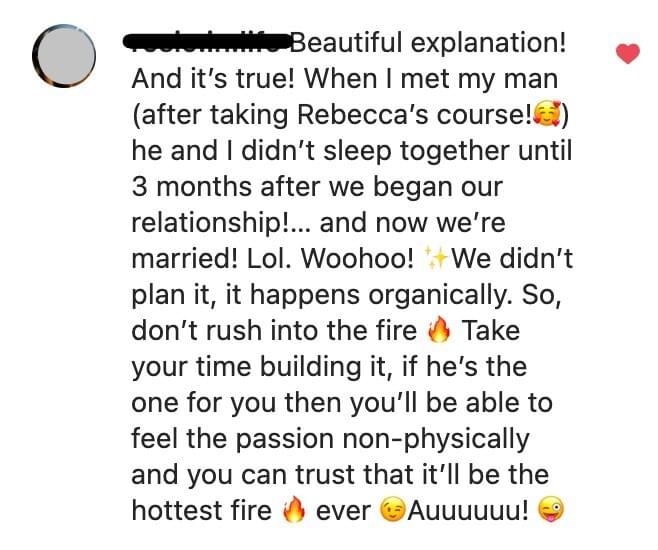Click the zany tongue-out emoji at end
The height and width of the screenshot is (550, 658).
pyautogui.click(x=551, y=510)
